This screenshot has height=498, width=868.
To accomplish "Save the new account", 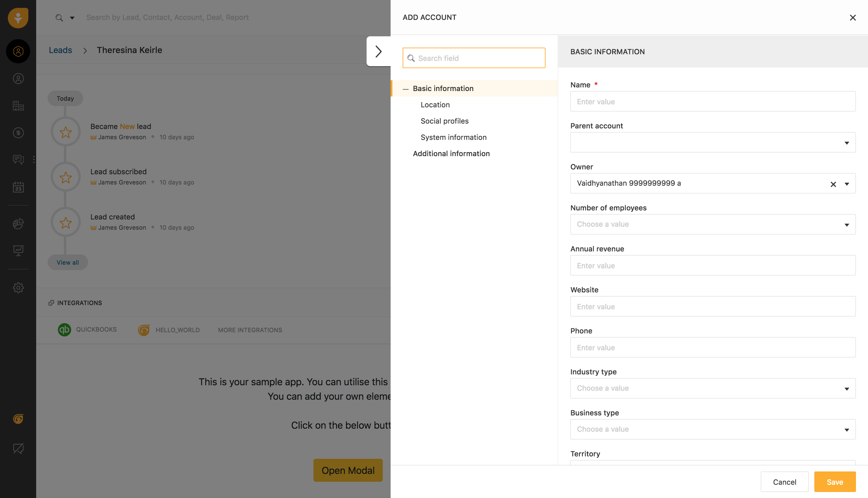I will (835, 482).
